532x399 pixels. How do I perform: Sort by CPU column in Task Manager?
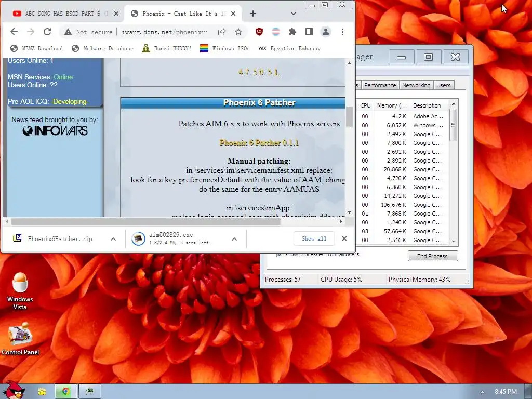click(365, 105)
